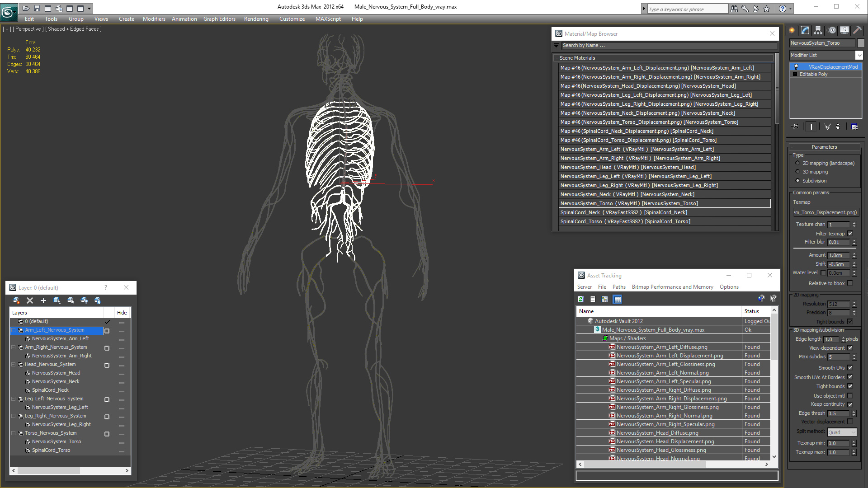Viewport: 868px width, 488px height.
Task: Select 2D mapping (landscape) radio button
Action: pyautogui.click(x=797, y=163)
